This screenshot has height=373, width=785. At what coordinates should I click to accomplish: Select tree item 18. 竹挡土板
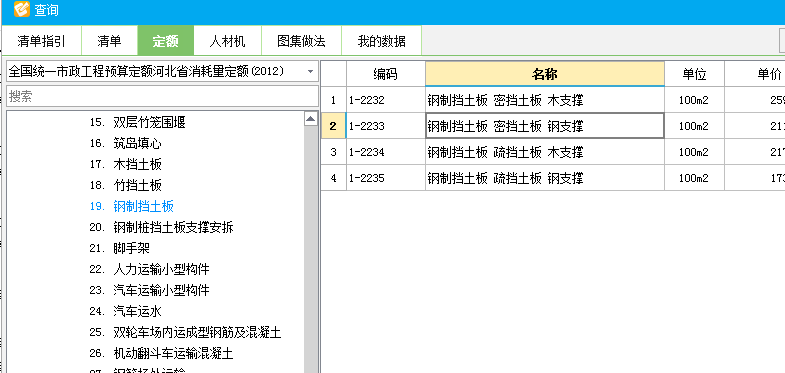tap(126, 186)
